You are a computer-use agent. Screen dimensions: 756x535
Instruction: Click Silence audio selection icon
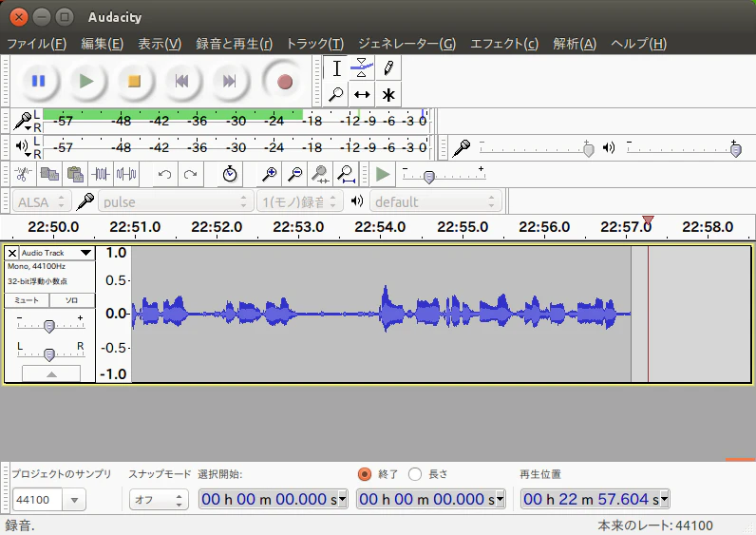click(126, 174)
